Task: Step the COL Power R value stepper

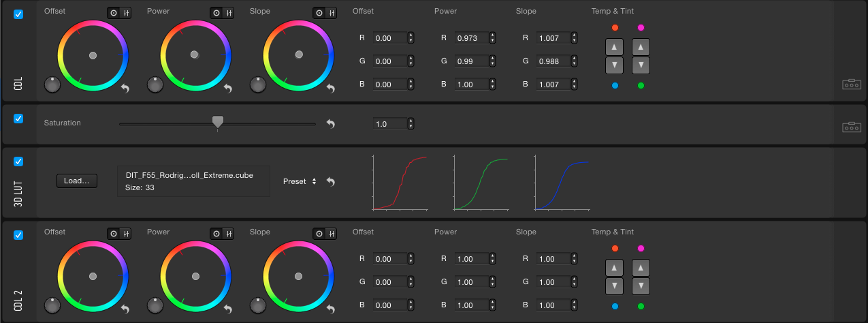Action: 492,38
